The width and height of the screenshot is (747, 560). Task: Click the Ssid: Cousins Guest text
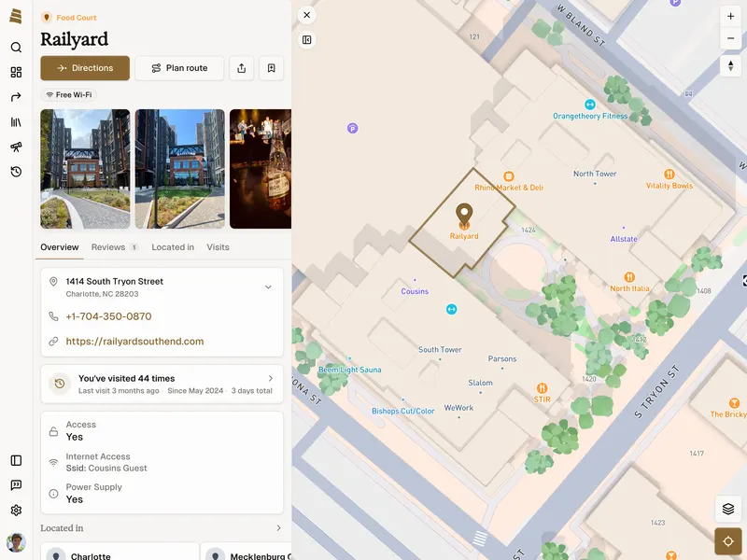[106, 469]
